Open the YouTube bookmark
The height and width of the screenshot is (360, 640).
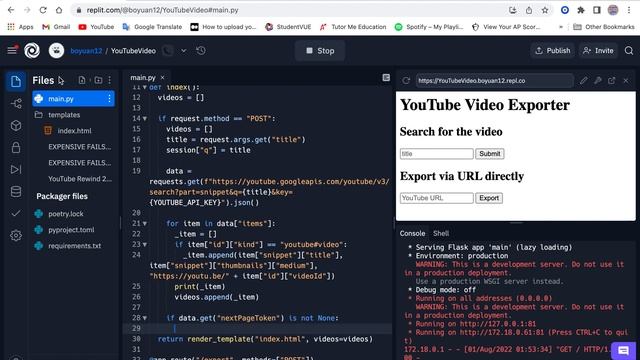96,27
